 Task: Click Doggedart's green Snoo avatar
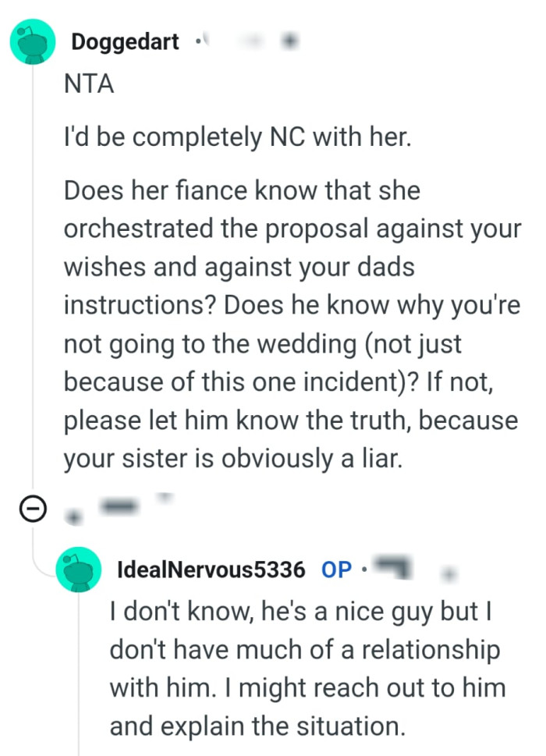coord(31,42)
